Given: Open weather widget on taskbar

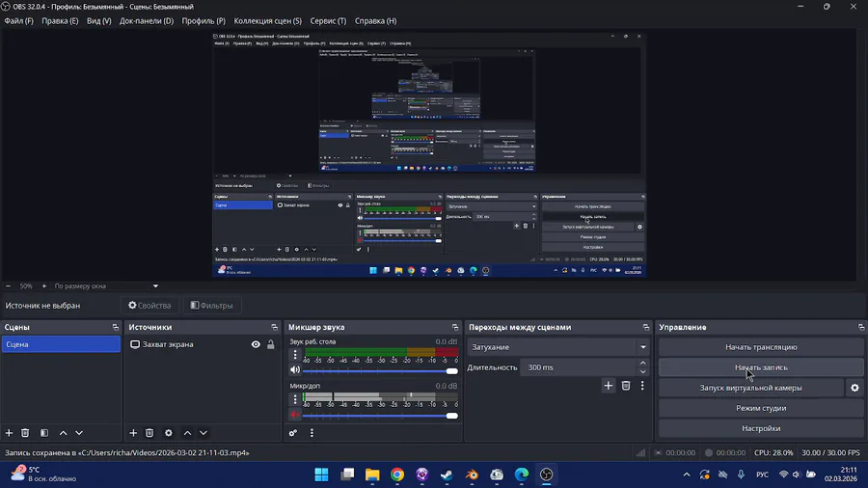Looking at the screenshot, I should (x=43, y=474).
